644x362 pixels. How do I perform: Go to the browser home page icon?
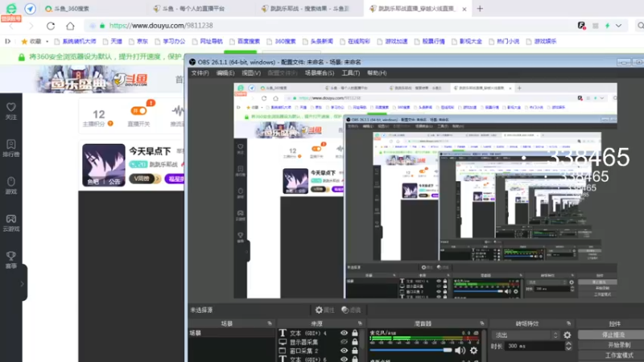pos(70,26)
